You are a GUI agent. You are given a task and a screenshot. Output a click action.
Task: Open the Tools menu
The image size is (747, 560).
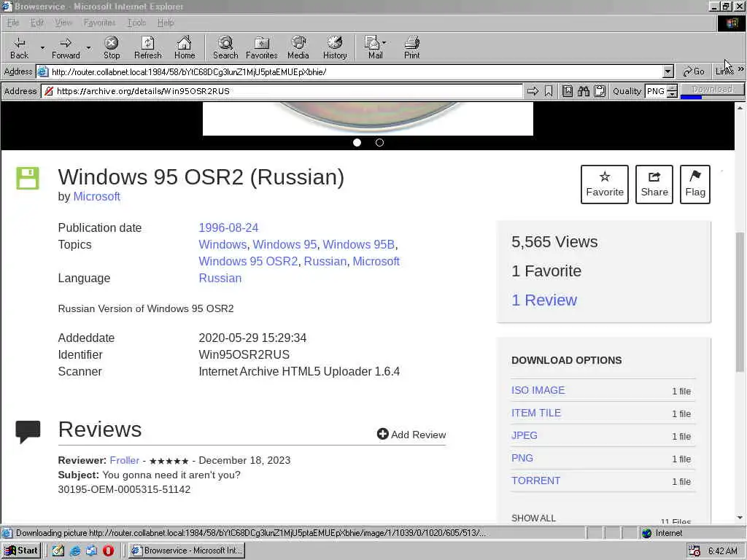click(136, 23)
